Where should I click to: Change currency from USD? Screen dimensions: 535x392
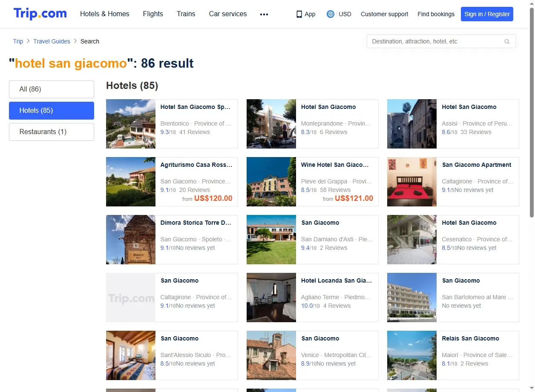point(345,14)
